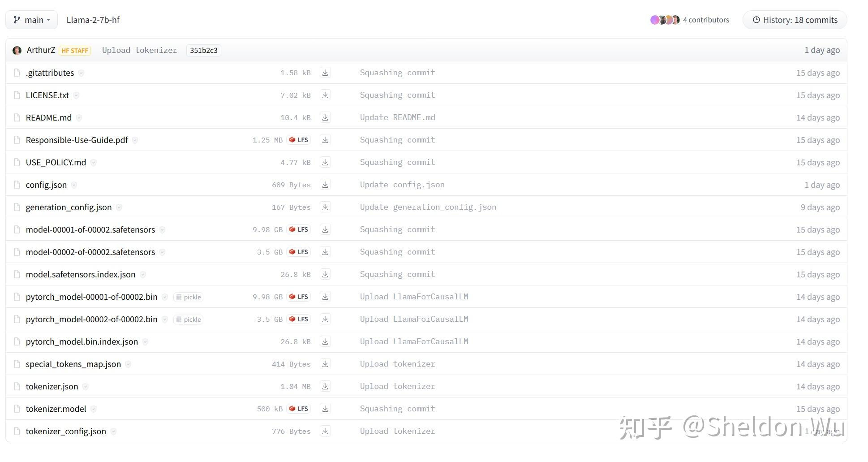Open the main branch dropdown
The width and height of the screenshot is (868, 462).
coord(31,20)
